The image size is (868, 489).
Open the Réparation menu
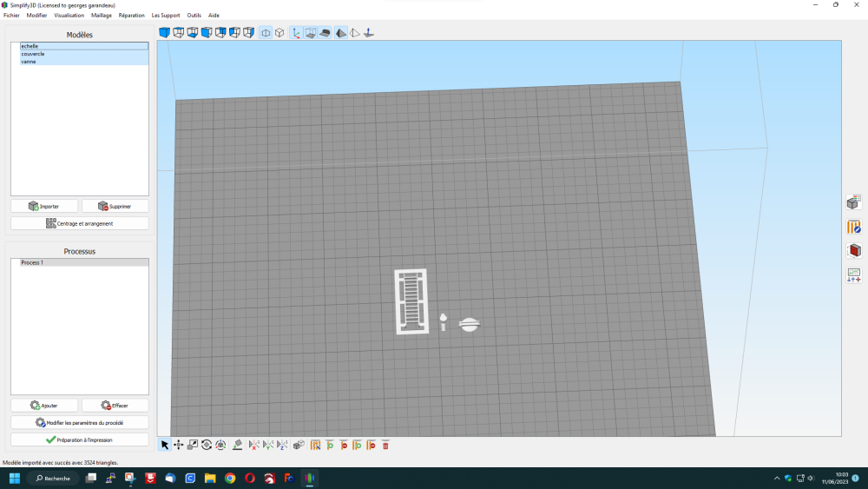pyautogui.click(x=131, y=16)
